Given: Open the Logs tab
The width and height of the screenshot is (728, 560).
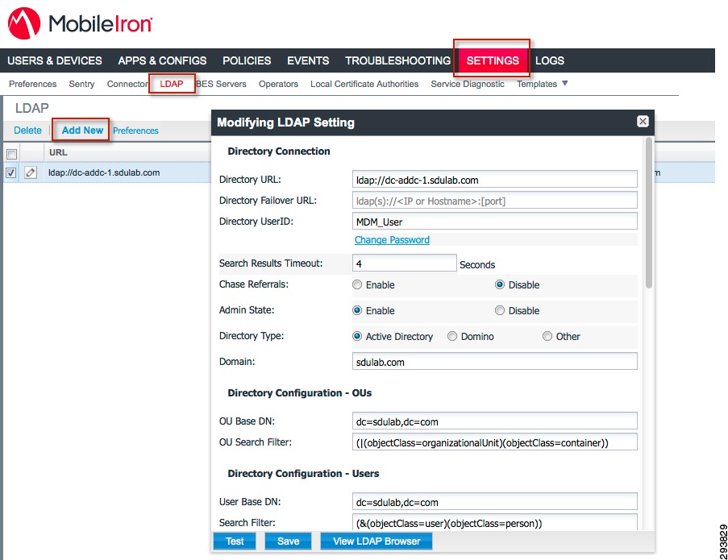Looking at the screenshot, I should [x=550, y=60].
